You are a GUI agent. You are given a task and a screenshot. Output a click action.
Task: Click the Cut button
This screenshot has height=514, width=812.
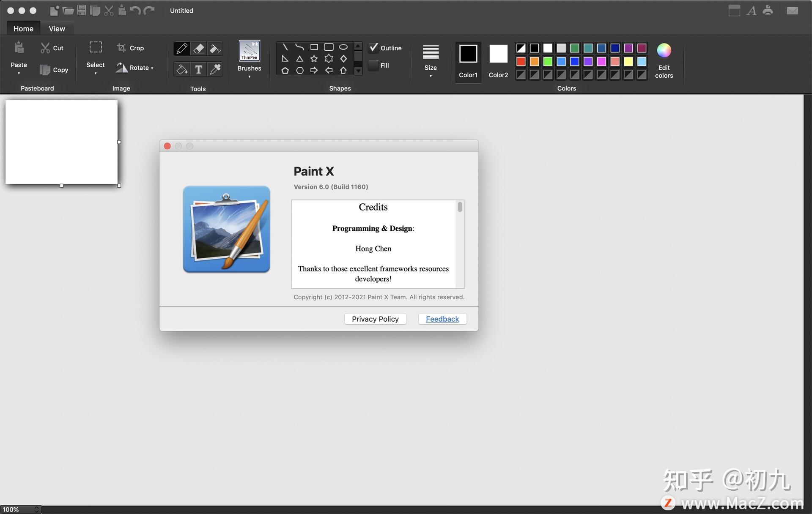click(52, 48)
